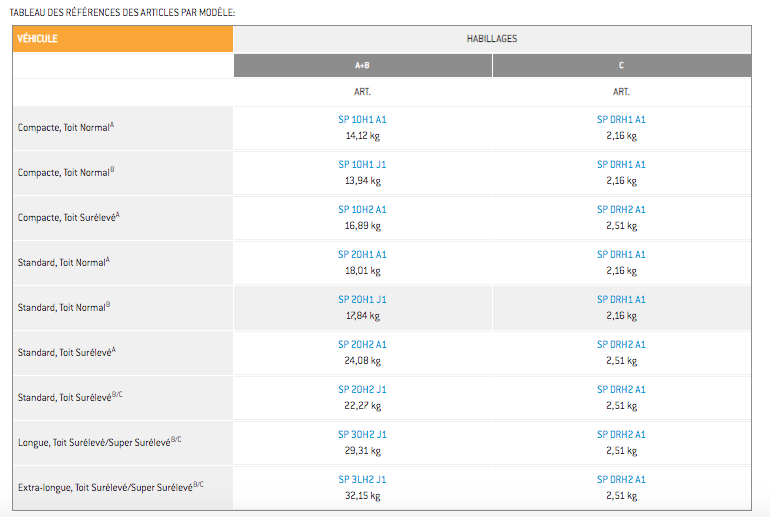Open SP DRH2 A1 for Compacte Toit Surélevé
770x517 pixels.
(621, 210)
